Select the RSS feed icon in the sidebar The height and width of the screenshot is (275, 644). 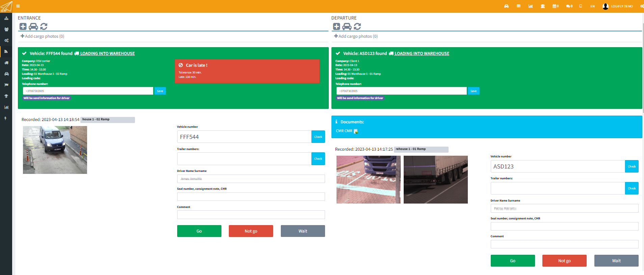6,52
